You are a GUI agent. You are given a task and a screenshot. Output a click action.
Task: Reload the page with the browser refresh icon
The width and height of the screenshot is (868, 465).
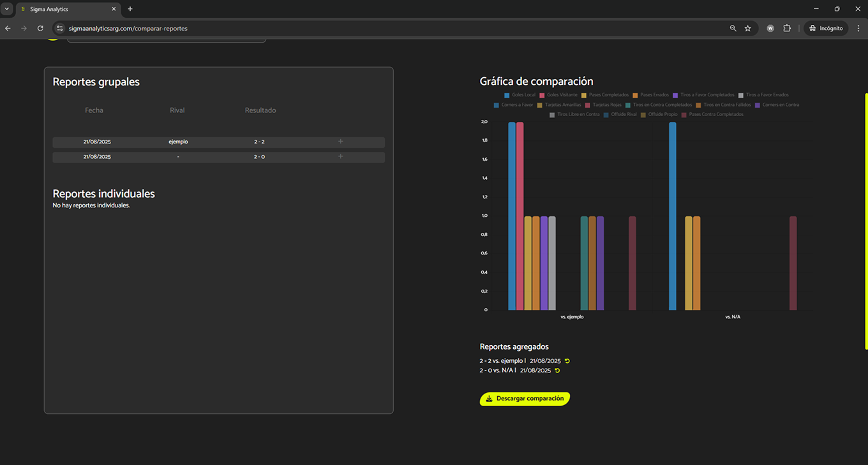pos(40,28)
